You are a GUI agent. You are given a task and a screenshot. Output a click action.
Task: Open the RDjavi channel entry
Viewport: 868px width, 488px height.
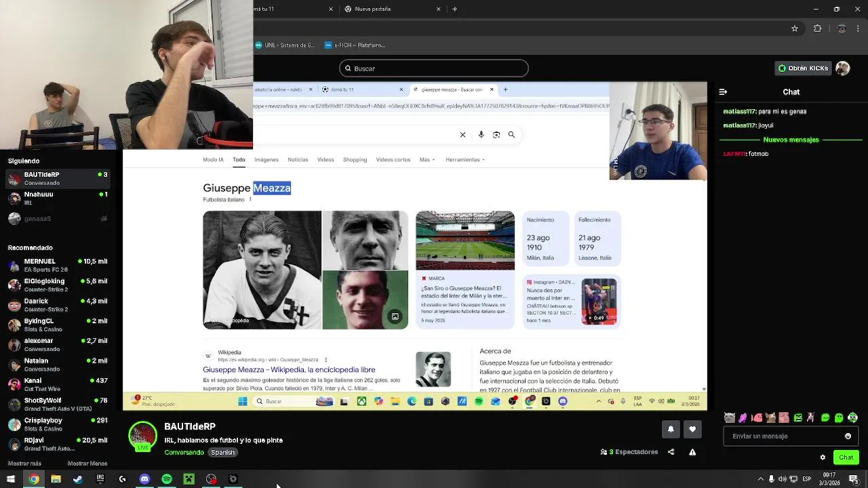click(58, 444)
